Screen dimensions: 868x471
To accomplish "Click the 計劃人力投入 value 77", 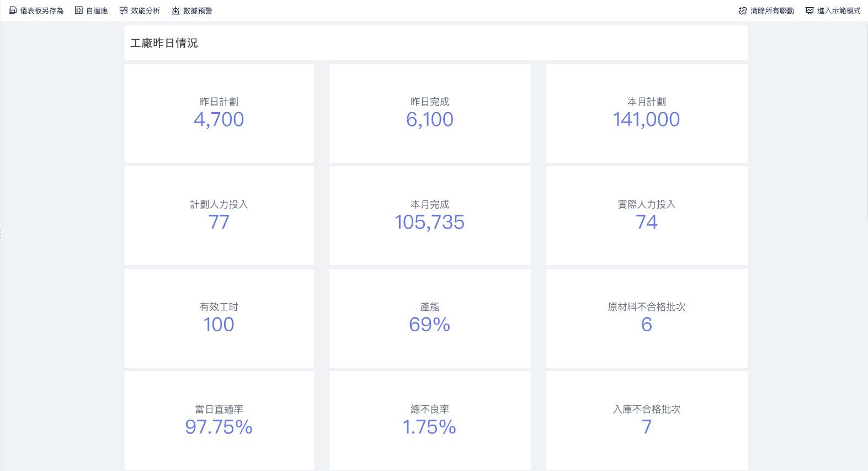I will click(x=219, y=223).
